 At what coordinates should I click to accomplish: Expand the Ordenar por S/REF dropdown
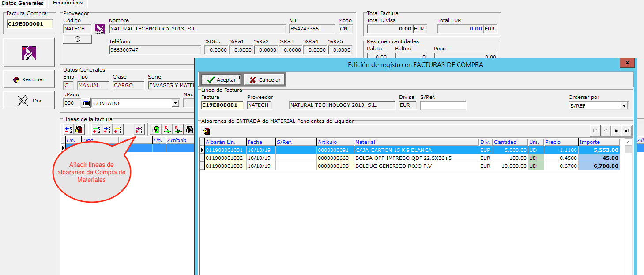coord(624,106)
